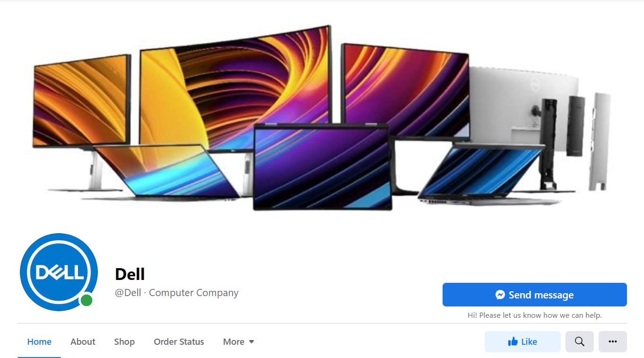The width and height of the screenshot is (644, 358).
Task: Click the Send message button
Action: (x=534, y=295)
